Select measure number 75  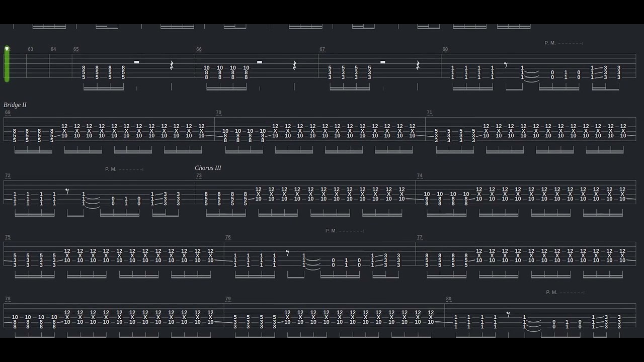point(8,237)
